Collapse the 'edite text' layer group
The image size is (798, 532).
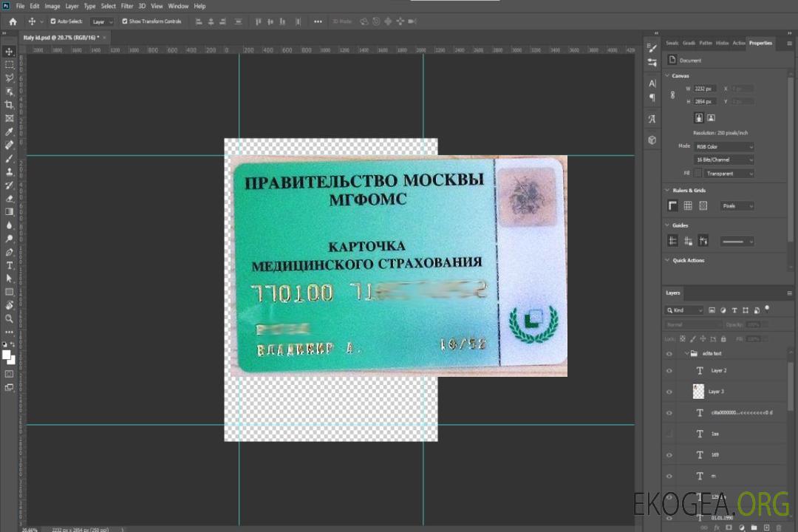click(686, 353)
